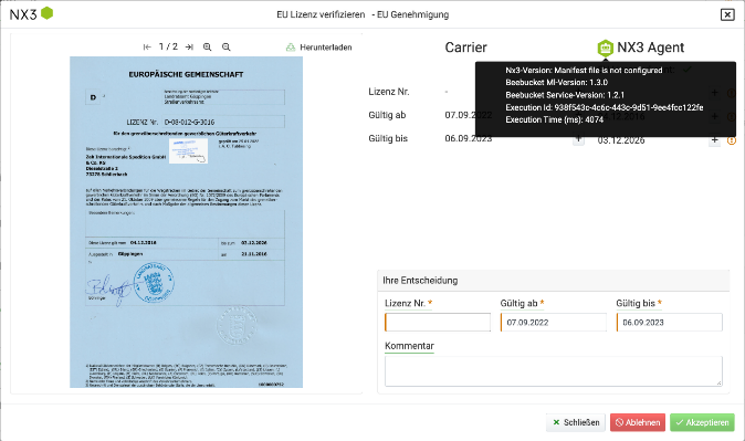Click Beebucket Ml-Version line in tooltip

(556, 83)
